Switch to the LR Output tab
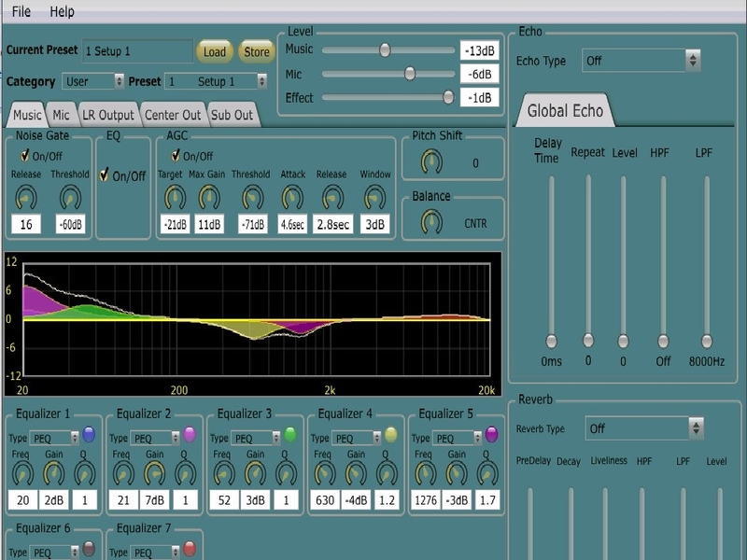 click(x=108, y=115)
